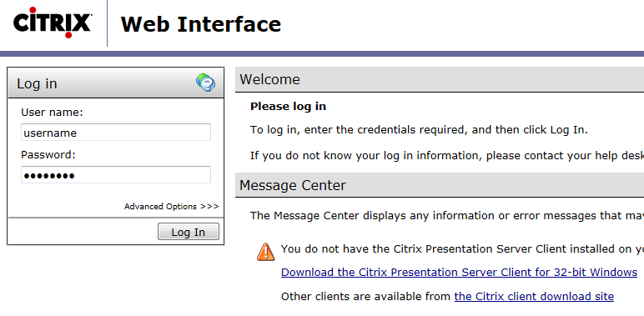Click the 'Password:' label

[48, 155]
